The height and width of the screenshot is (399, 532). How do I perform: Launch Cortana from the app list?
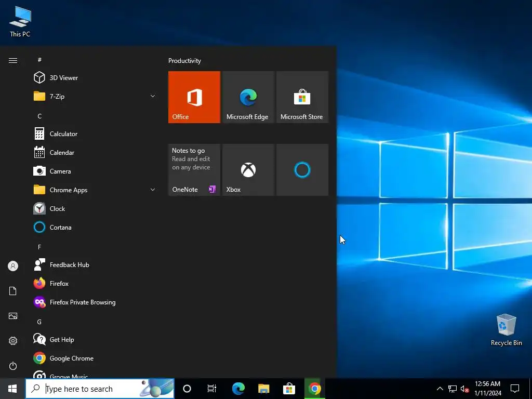[x=95, y=227]
